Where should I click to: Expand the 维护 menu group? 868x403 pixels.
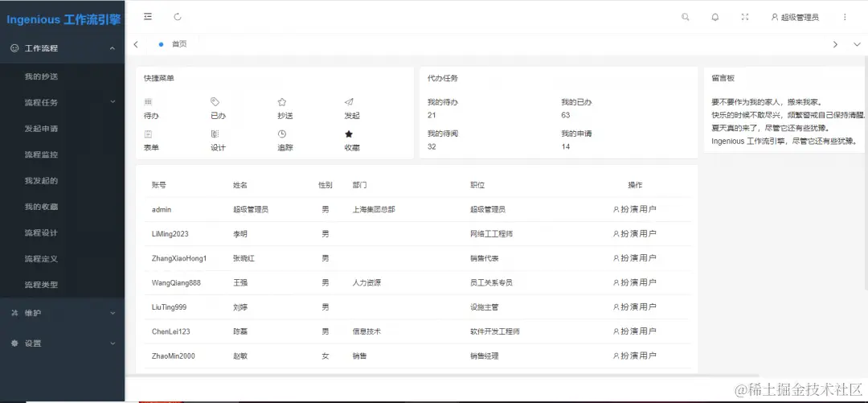tap(62, 313)
